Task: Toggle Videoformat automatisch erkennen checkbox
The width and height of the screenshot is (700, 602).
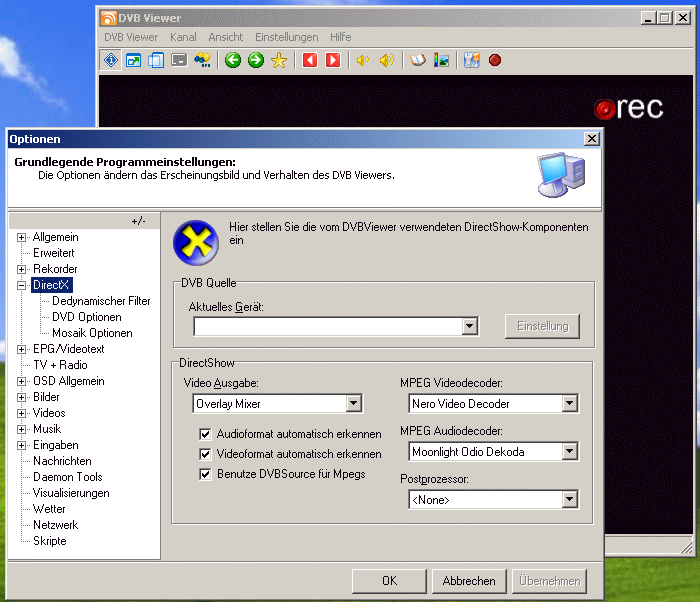Action: 205,454
